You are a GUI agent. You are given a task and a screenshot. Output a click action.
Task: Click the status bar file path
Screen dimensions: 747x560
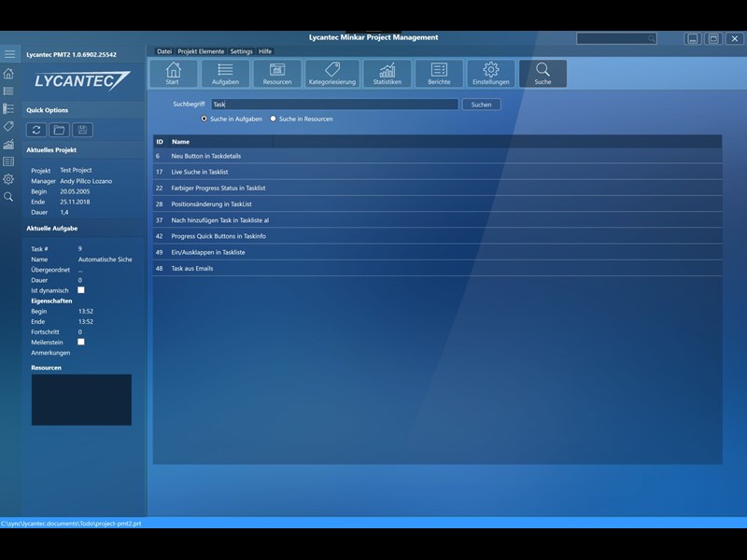(x=71, y=524)
